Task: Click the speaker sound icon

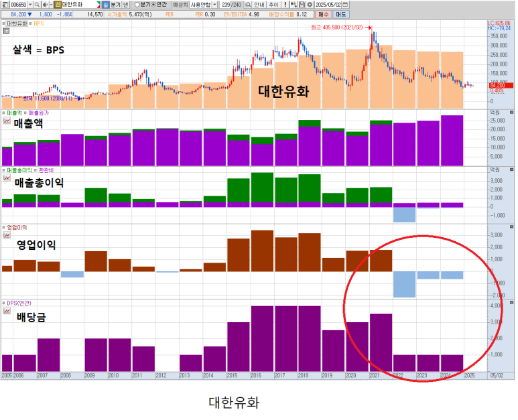Action: [x=46, y=5]
